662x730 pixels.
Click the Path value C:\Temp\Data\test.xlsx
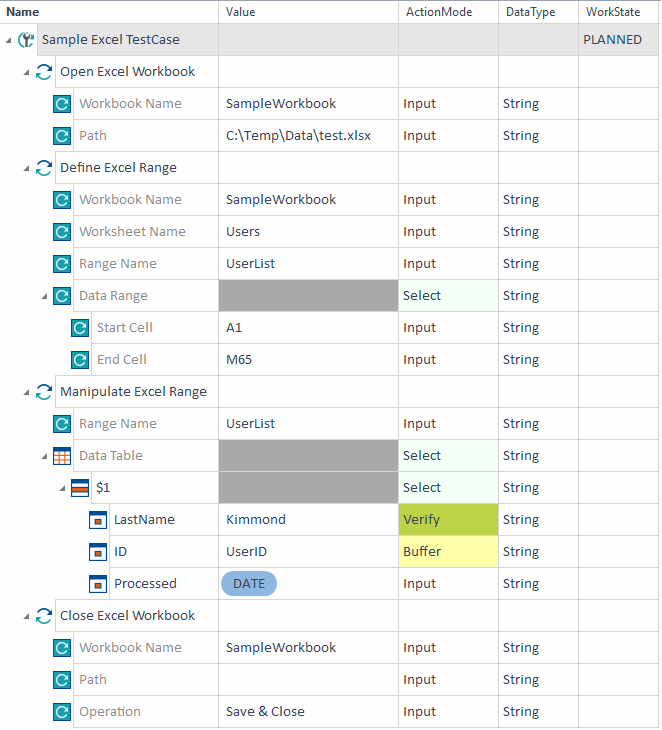pyautogui.click(x=298, y=136)
